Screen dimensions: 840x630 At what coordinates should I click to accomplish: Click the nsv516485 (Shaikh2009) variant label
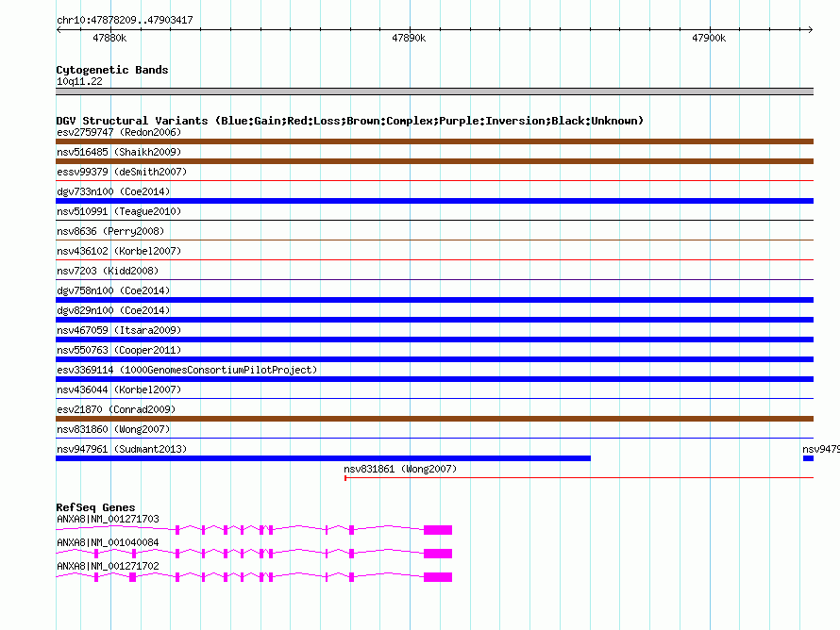coord(119,152)
